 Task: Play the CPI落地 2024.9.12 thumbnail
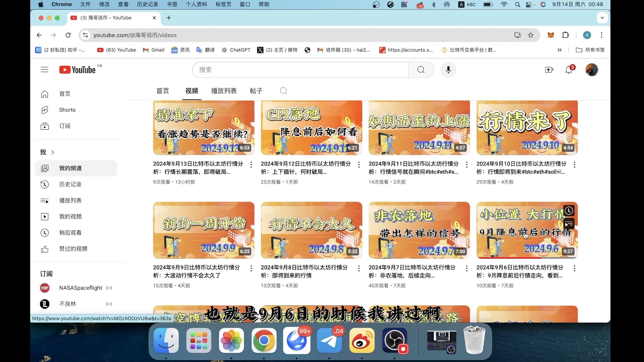(312, 128)
